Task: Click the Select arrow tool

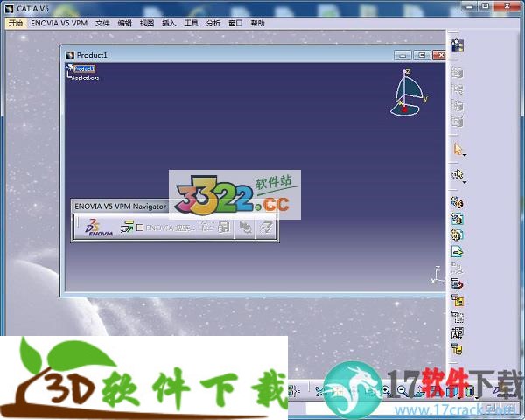Action: [458, 149]
